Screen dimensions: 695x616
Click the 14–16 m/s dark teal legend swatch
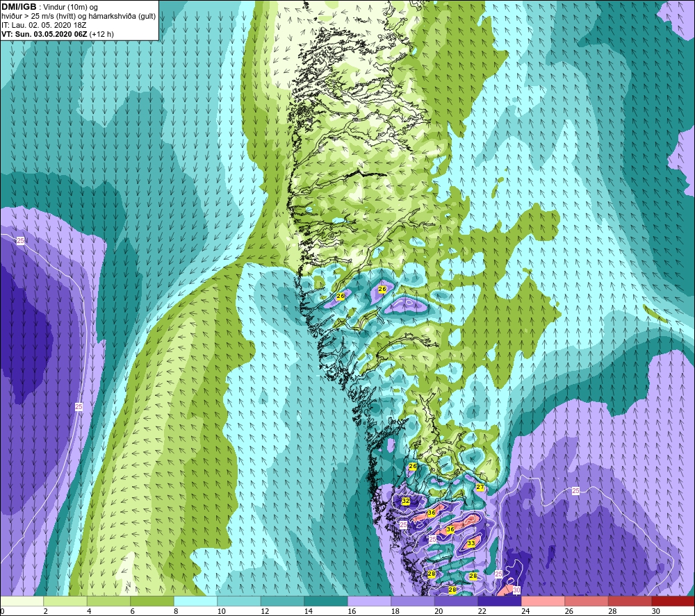(x=326, y=601)
